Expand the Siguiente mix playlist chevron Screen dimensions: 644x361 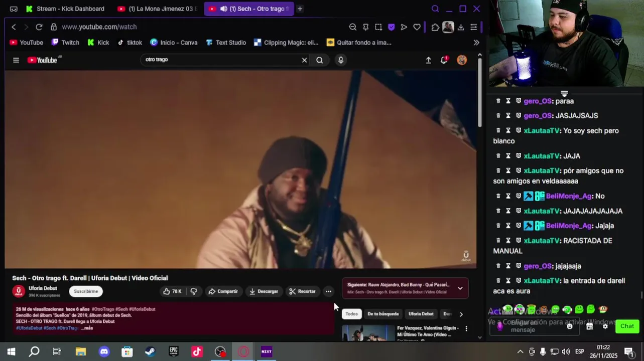click(x=460, y=288)
